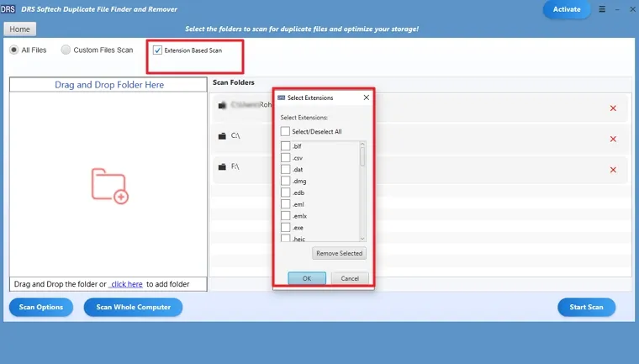639x364 pixels.
Task: Check the .dat extension checkbox
Action: pos(286,169)
